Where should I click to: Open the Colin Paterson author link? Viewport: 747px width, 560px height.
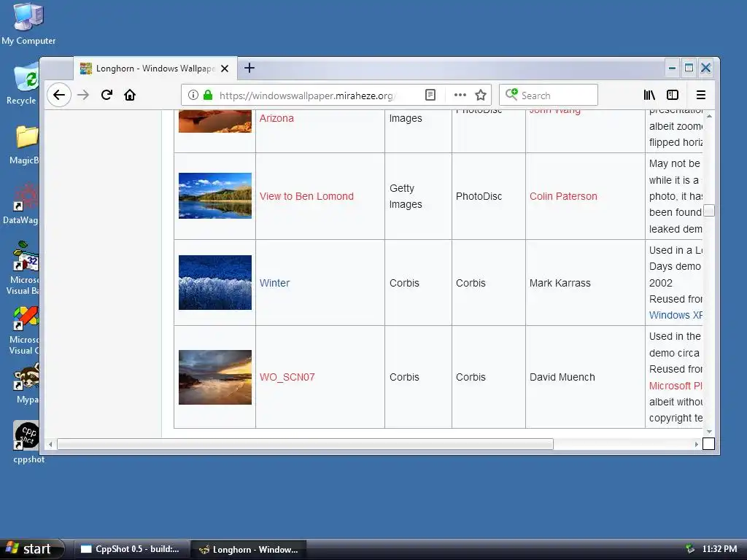tap(563, 196)
